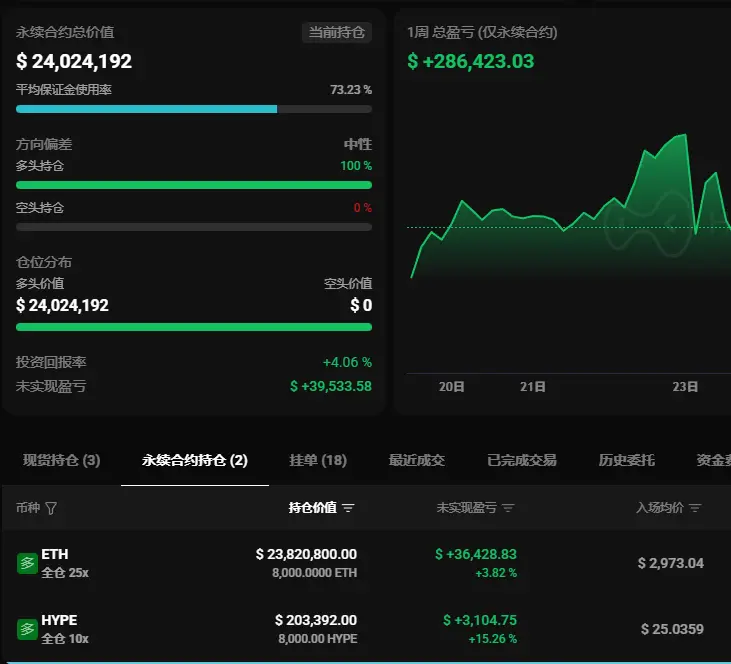Screen dimensions: 731x664
Task: Click the ETH long badge icon
Action: pos(27,563)
